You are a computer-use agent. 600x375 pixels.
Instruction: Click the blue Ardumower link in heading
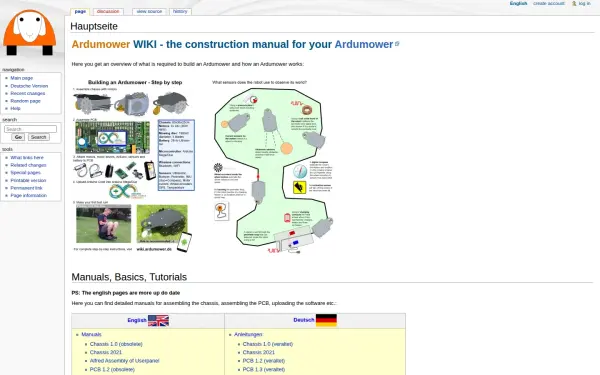click(x=364, y=44)
